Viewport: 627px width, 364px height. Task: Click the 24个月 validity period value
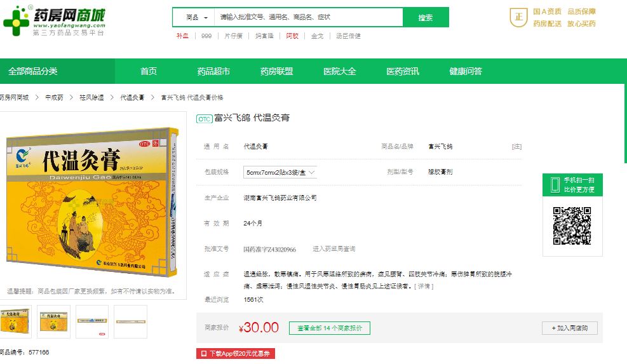[x=253, y=223]
